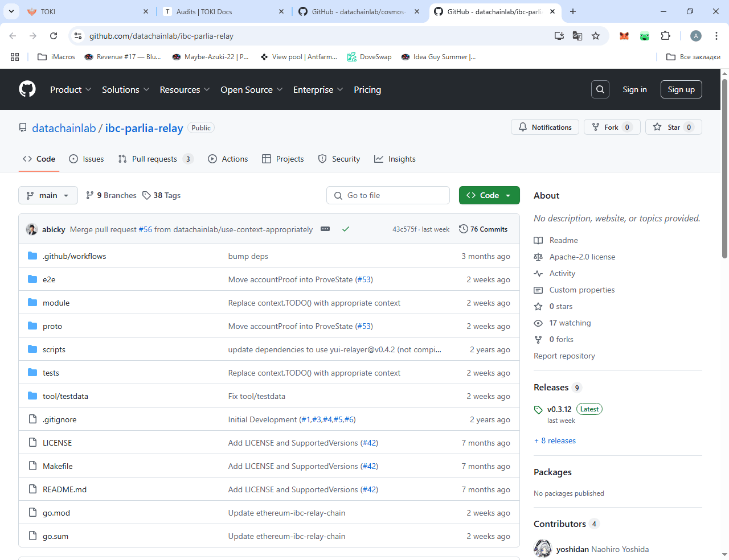Image resolution: width=729 pixels, height=560 pixels.
Task: Expand the Enterprise menu
Action: [x=318, y=89]
